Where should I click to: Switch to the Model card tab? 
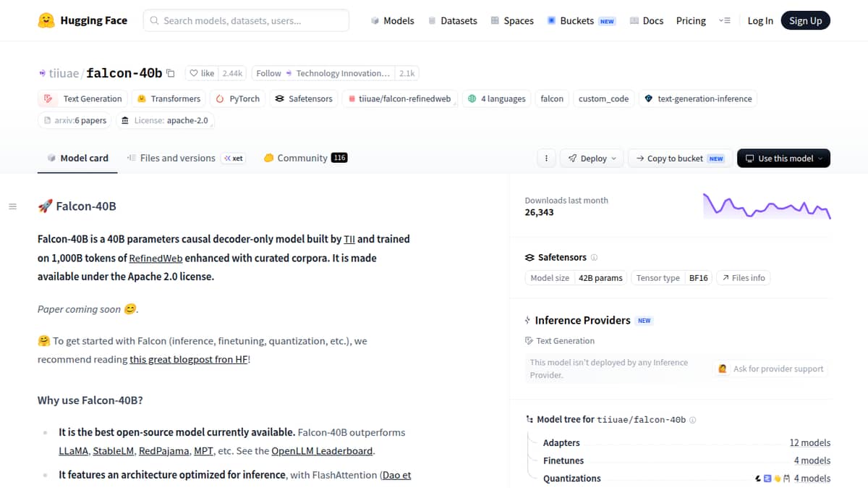tap(78, 158)
